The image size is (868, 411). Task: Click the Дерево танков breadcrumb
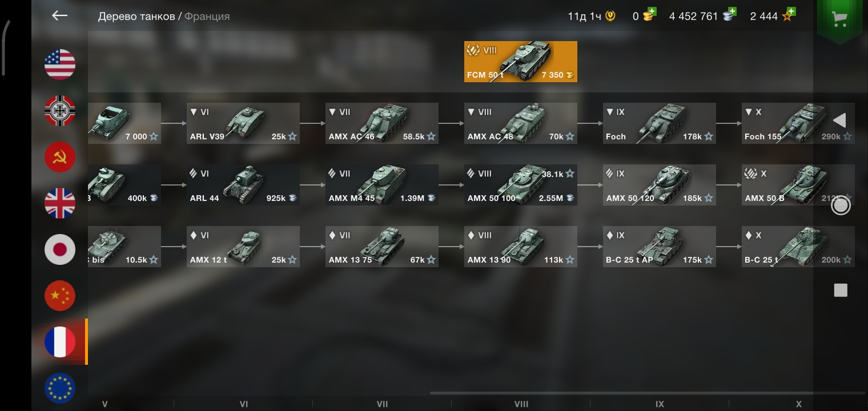136,16
